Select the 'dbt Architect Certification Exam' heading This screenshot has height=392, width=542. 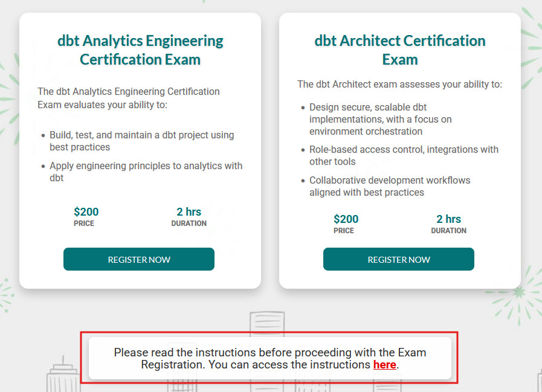400,50
